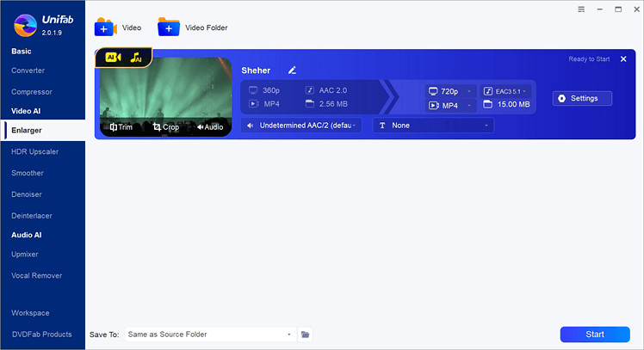Open the Undetermined AAC/2 audio track dropdown
Image resolution: width=644 pixels, height=350 pixels.
[x=301, y=126]
